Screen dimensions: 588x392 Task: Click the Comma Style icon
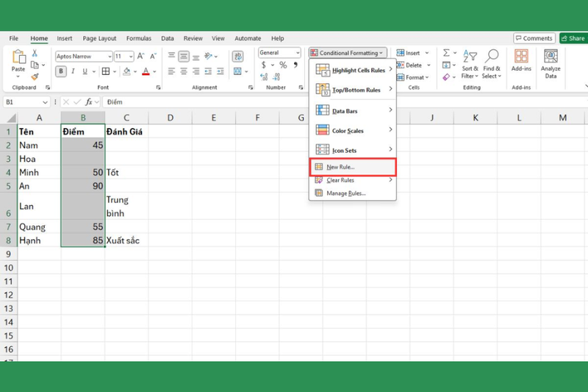295,65
